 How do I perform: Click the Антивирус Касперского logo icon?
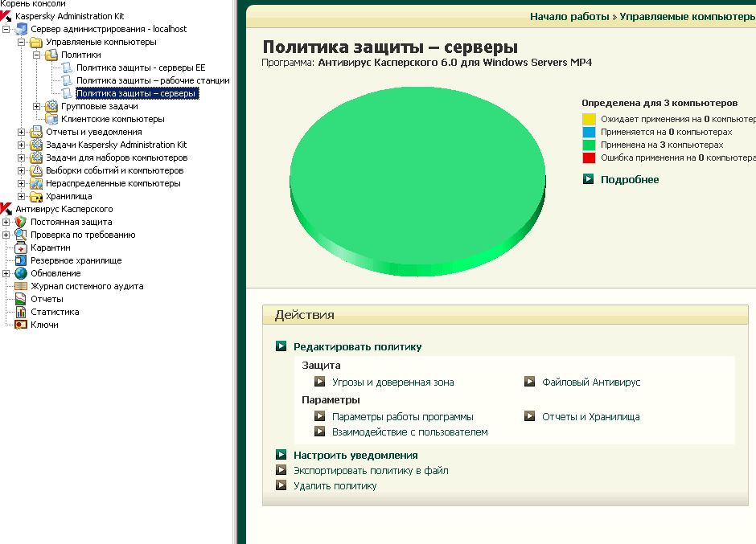click(x=6, y=209)
